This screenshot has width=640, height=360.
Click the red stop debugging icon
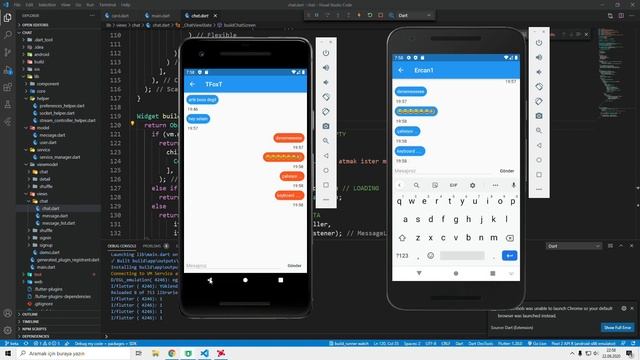tap(380, 15)
